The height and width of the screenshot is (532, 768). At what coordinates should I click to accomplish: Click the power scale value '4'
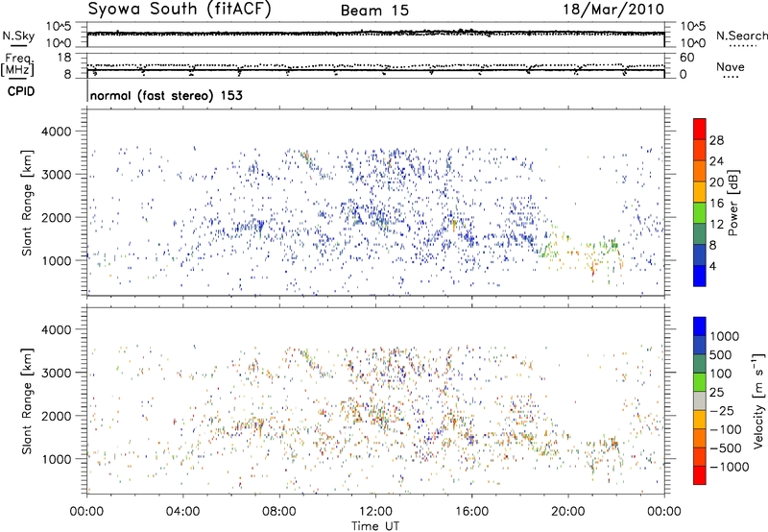pyautogui.click(x=713, y=266)
